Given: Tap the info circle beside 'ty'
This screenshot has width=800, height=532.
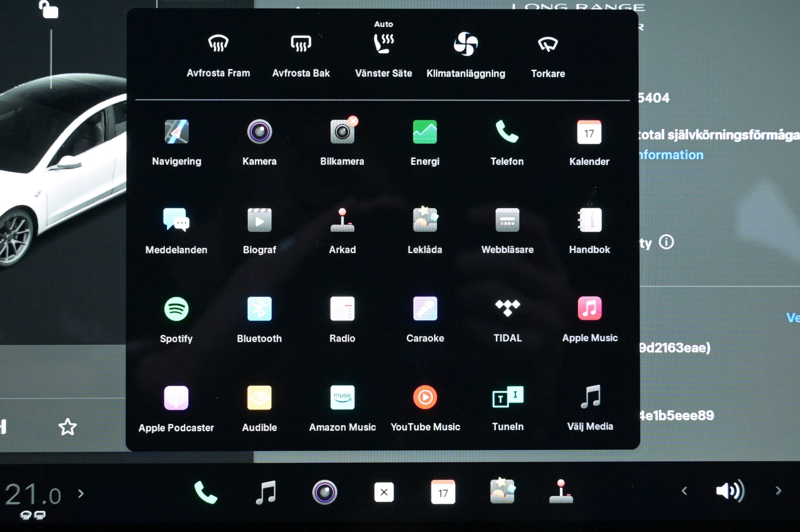Looking at the screenshot, I should pyautogui.click(x=666, y=242).
